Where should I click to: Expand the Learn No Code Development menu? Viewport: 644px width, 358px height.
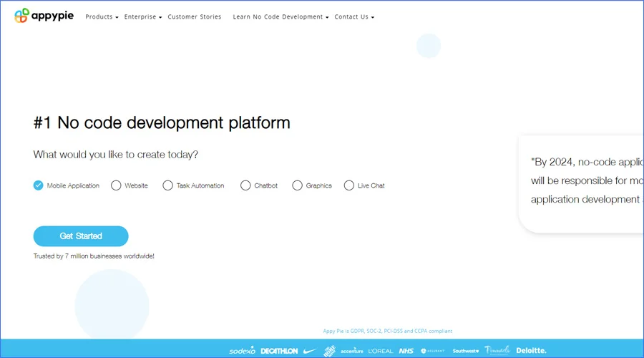[x=280, y=16]
